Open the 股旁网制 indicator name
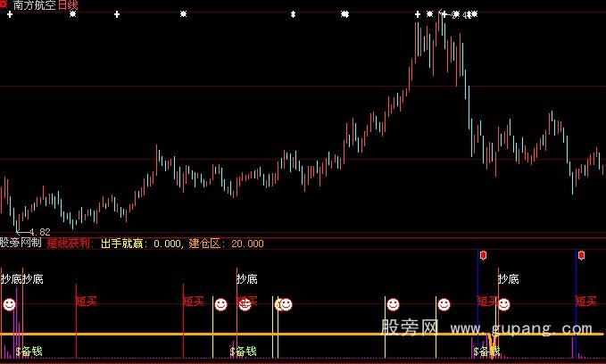 [x=21, y=243]
